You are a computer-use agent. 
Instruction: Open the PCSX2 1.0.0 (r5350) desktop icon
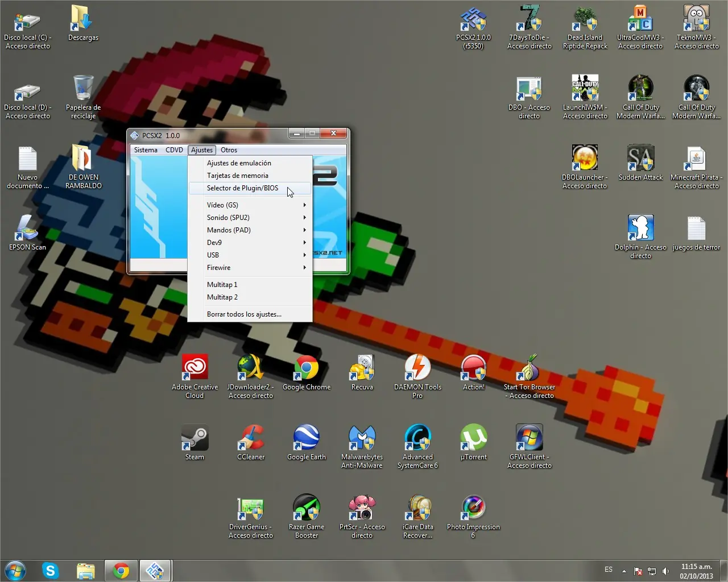(x=473, y=27)
